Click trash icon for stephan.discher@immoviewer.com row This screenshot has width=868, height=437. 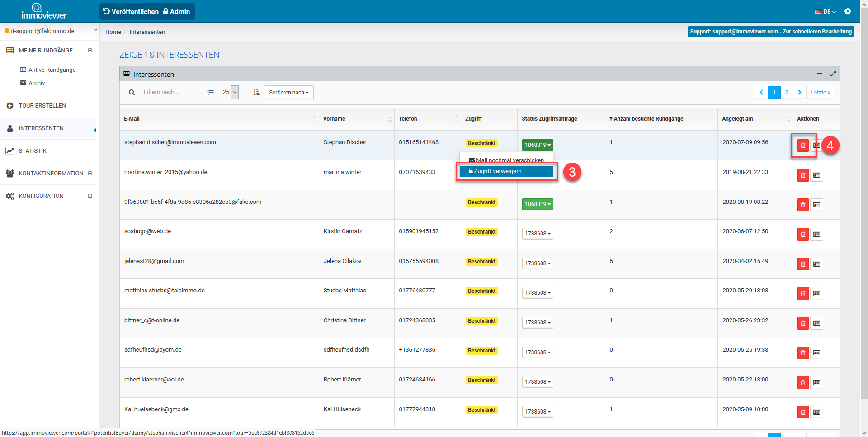(803, 145)
